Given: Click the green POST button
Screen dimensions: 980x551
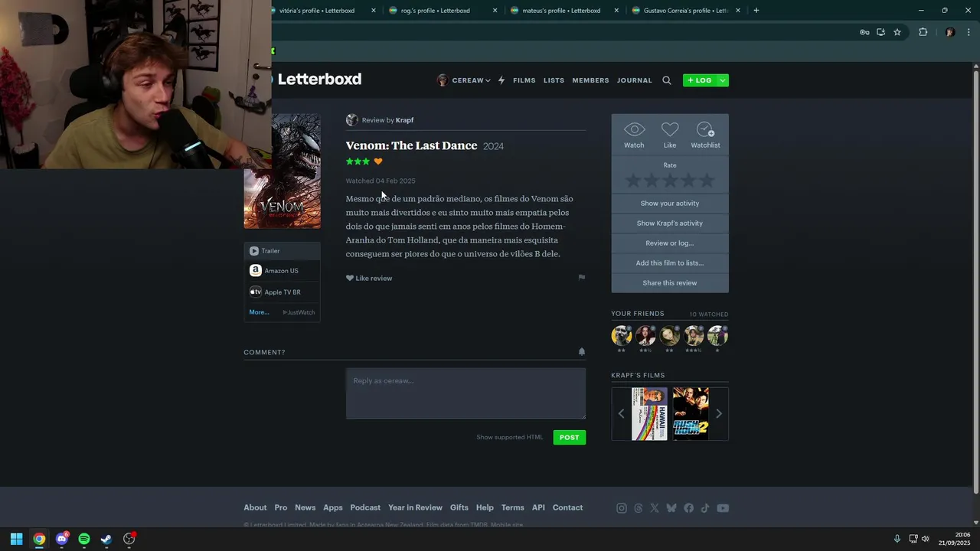Looking at the screenshot, I should [569, 437].
